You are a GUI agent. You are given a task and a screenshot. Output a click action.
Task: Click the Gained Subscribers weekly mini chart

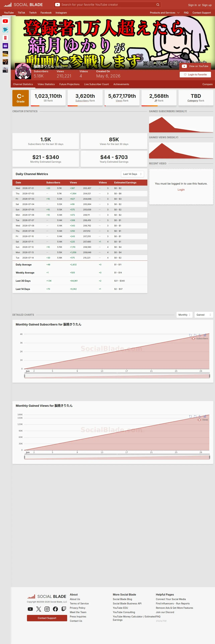[x=181, y=124]
